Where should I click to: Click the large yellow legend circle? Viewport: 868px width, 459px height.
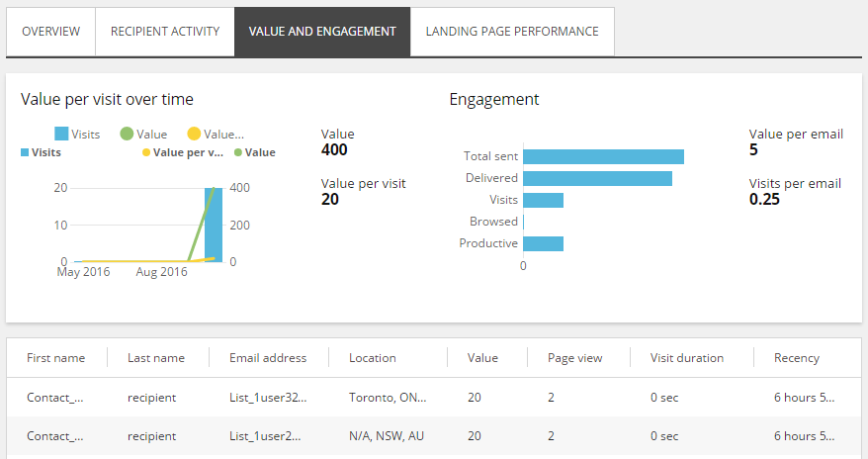pyautogui.click(x=194, y=134)
